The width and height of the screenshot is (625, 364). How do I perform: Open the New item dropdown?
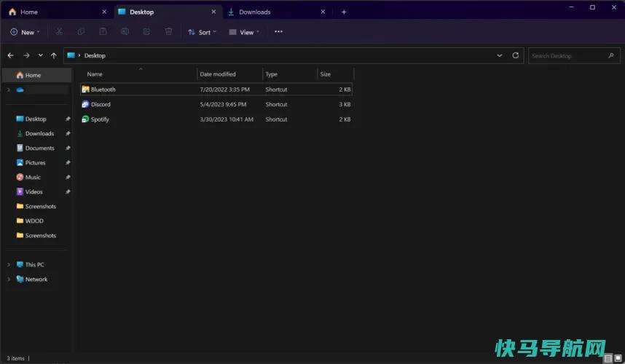click(x=25, y=32)
